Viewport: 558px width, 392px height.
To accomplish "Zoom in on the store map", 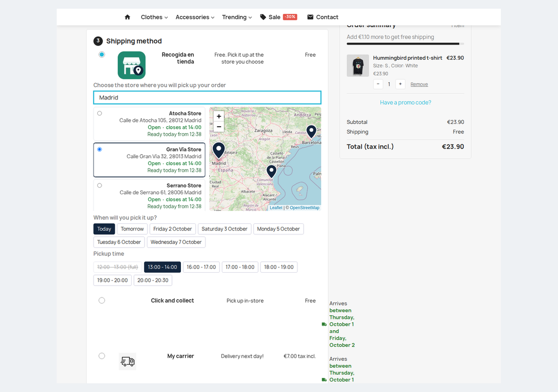I will coord(219,116).
